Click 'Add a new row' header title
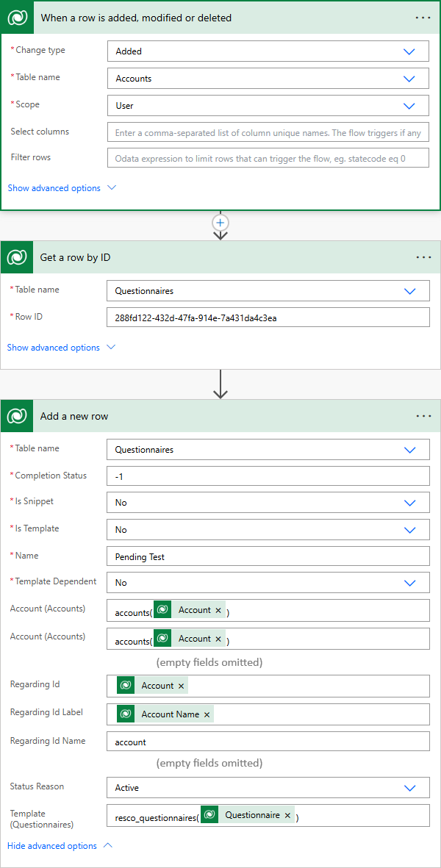The image size is (441, 868). click(x=74, y=416)
